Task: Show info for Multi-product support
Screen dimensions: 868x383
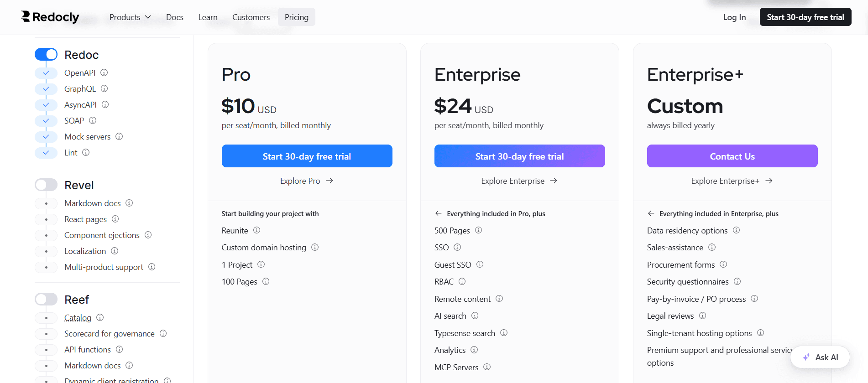Action: pos(152,267)
